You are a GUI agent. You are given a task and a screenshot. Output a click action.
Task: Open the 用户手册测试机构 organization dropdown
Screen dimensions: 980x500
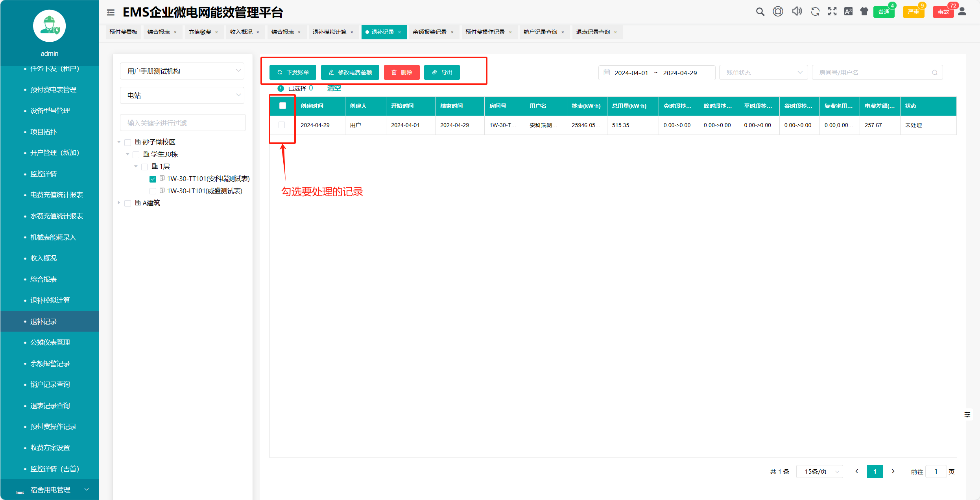click(182, 71)
